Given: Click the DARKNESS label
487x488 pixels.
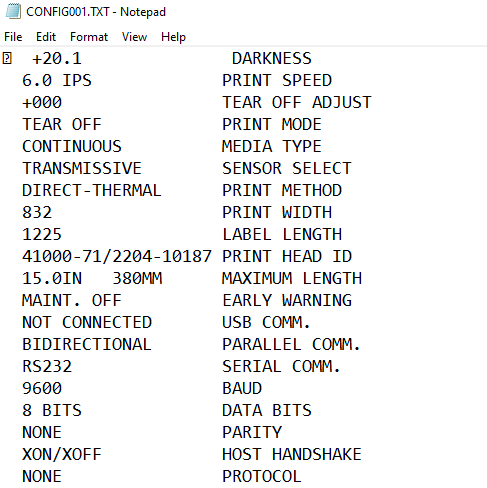Looking at the screenshot, I should click(272, 59).
